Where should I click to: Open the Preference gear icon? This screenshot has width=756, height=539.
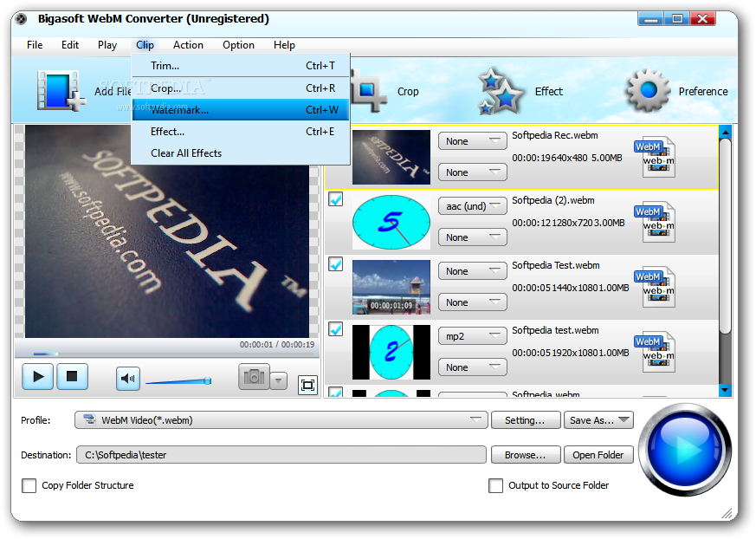click(x=648, y=90)
